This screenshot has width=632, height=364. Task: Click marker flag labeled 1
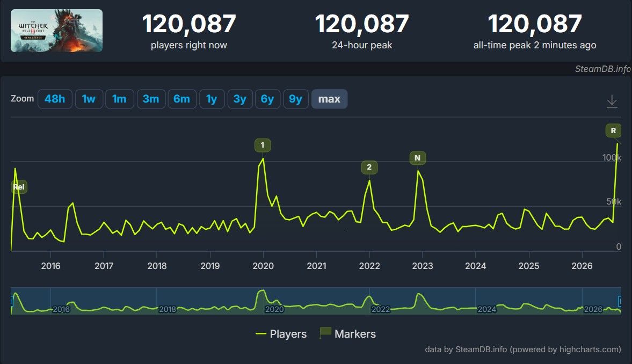(263, 145)
